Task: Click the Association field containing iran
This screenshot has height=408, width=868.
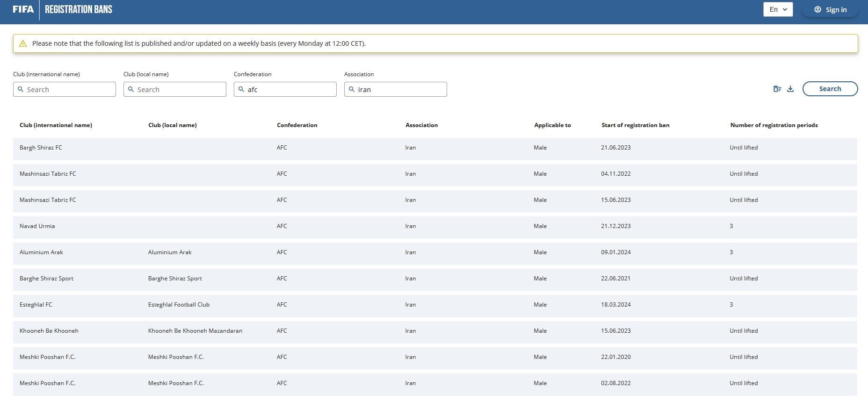Action: pos(400,89)
